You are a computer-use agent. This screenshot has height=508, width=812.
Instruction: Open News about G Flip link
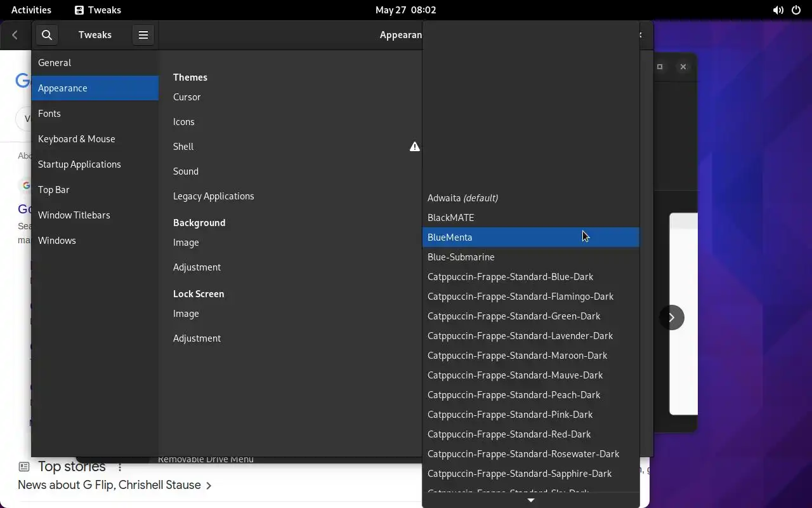[109, 485]
